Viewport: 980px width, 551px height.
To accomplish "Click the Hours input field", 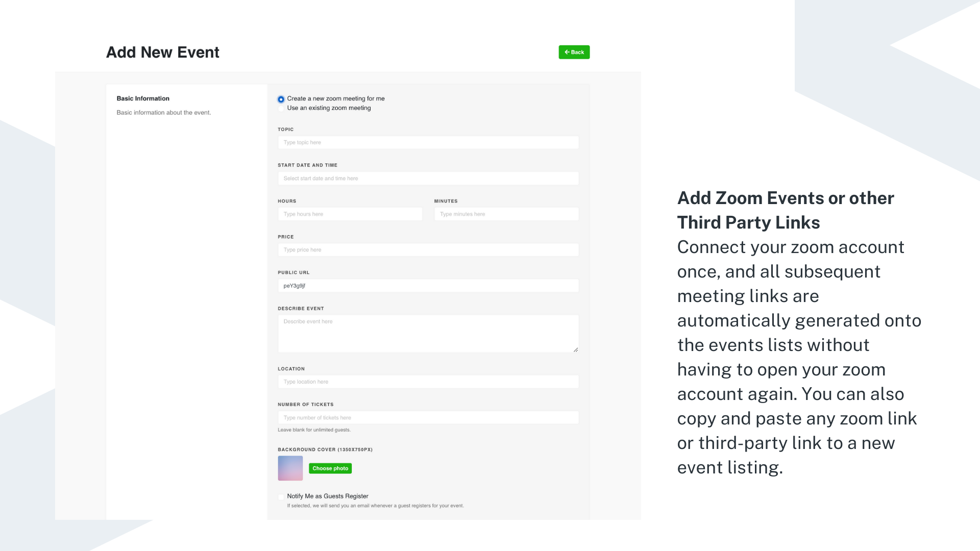I will 350,214.
